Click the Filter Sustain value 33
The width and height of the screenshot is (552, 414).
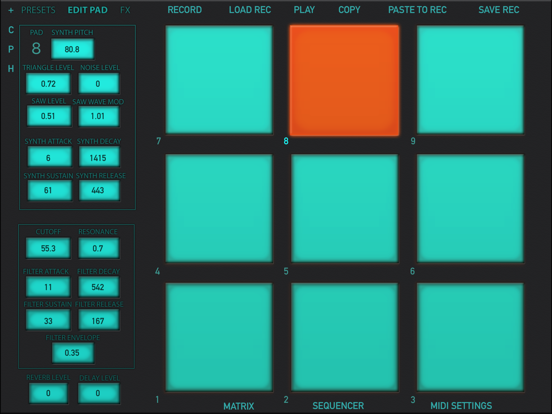(48, 320)
